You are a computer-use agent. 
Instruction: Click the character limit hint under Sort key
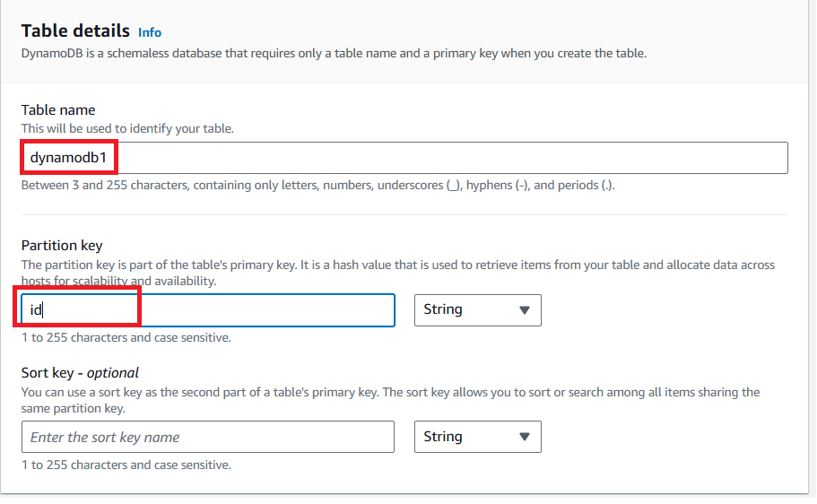tap(126, 465)
